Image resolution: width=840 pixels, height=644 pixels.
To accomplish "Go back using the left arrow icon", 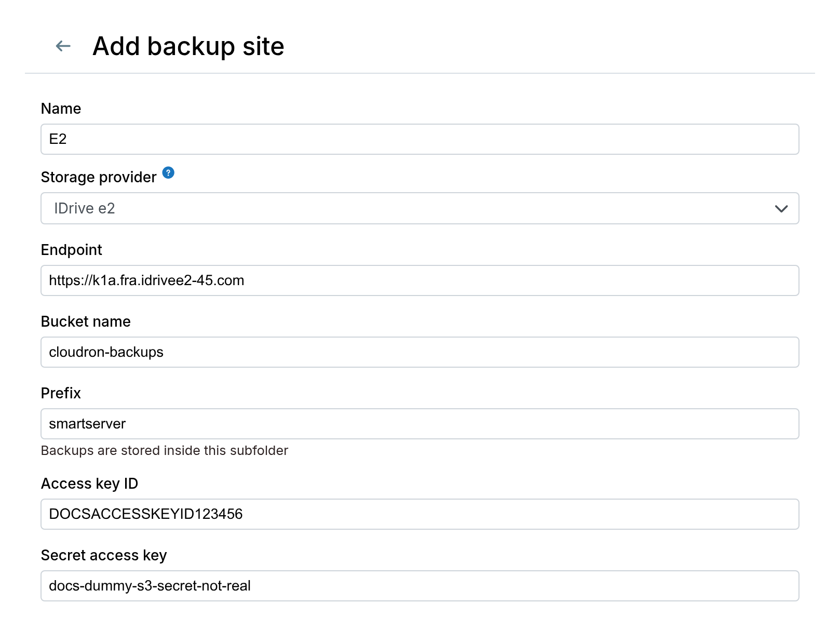I will (63, 46).
